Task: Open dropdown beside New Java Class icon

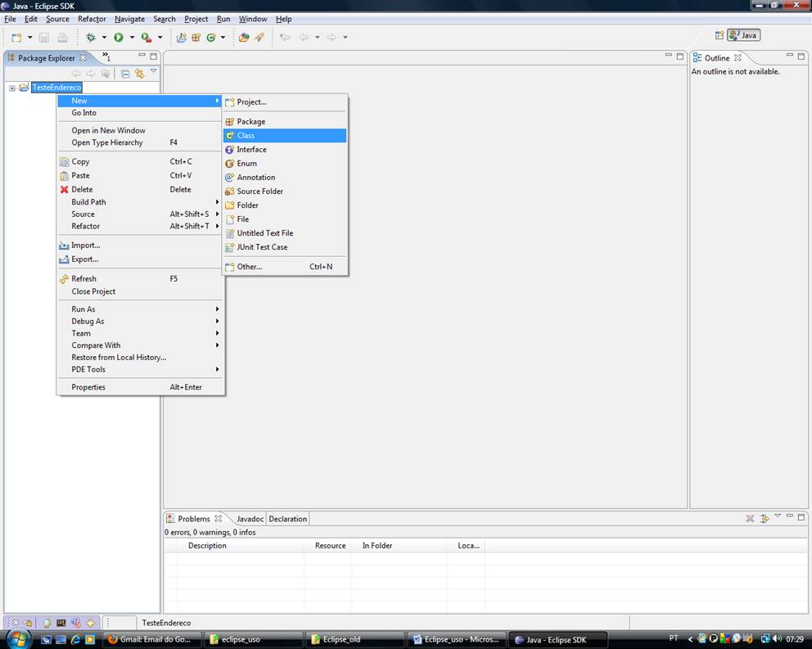Action: click(223, 38)
